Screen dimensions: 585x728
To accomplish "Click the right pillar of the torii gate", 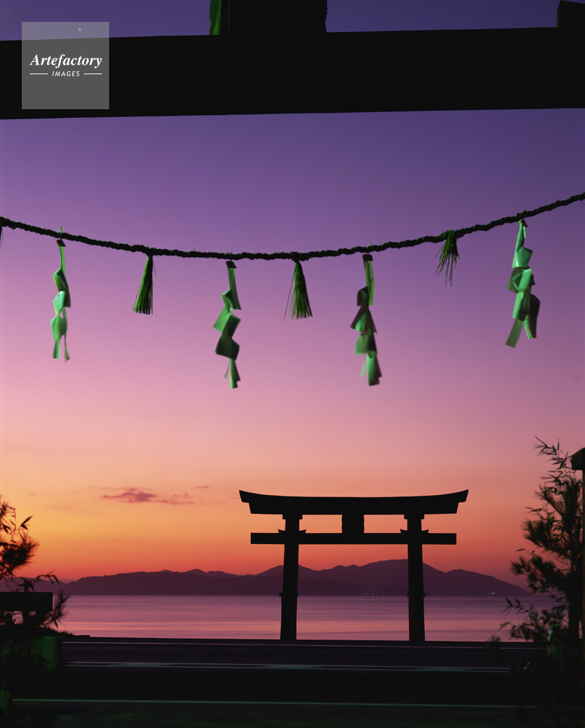I will pyautogui.click(x=415, y=582).
